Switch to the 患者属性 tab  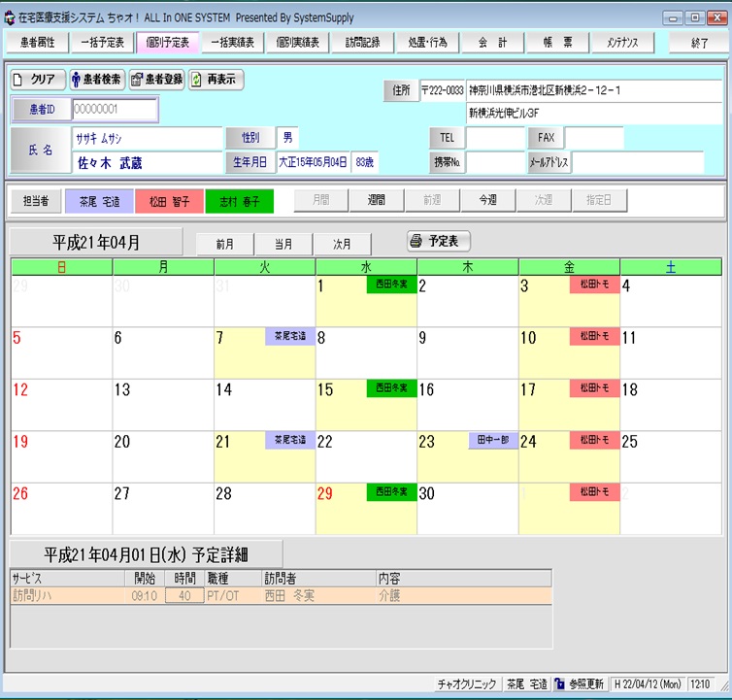(x=38, y=43)
